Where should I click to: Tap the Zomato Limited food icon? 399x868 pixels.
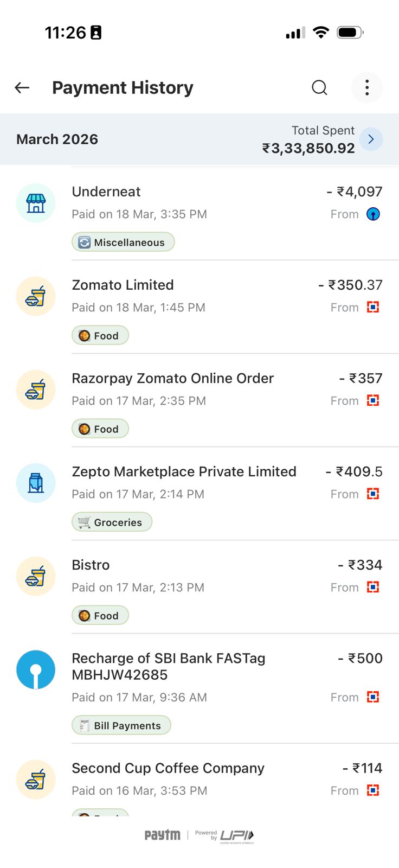(x=36, y=296)
